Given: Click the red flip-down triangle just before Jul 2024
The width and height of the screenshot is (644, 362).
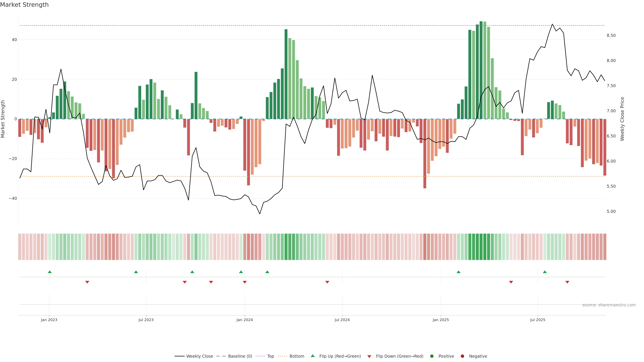Looking at the screenshot, I should 327,282.
